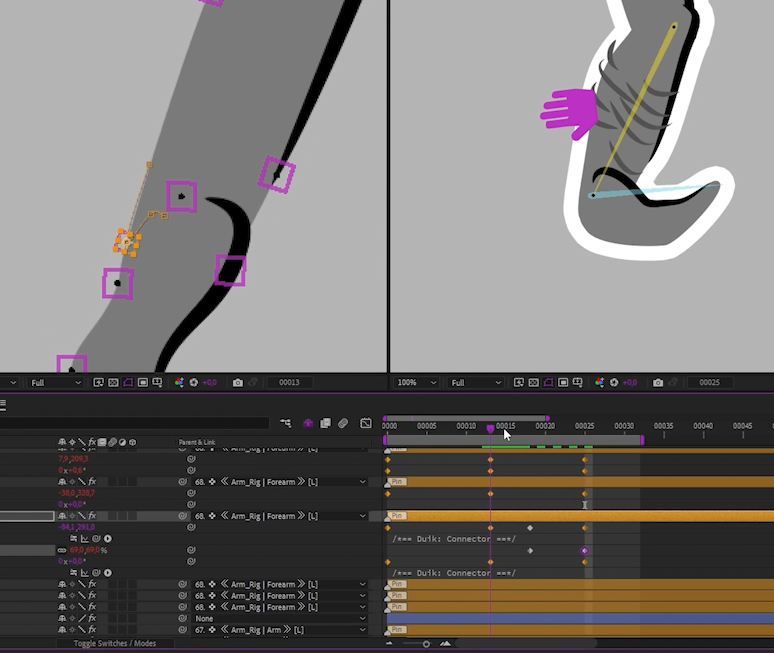Toggle frame blending icon in timeline header
The image size is (774, 653).
coord(326,424)
